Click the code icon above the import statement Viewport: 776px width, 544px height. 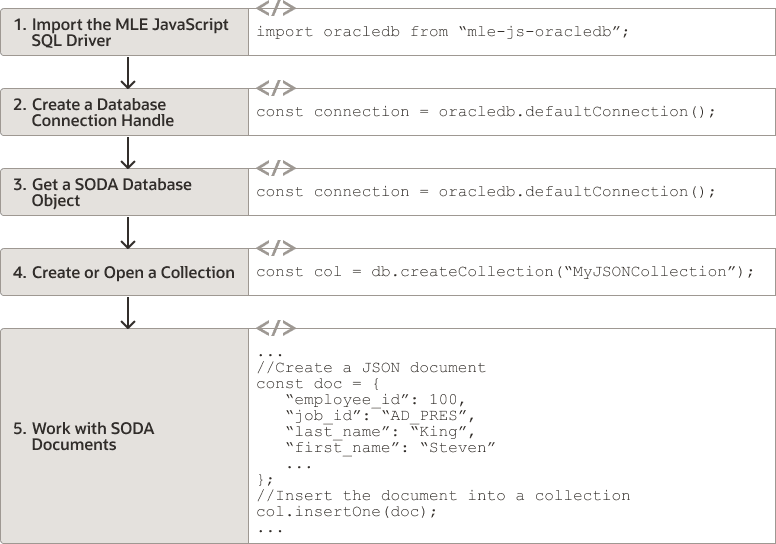pyautogui.click(x=276, y=8)
